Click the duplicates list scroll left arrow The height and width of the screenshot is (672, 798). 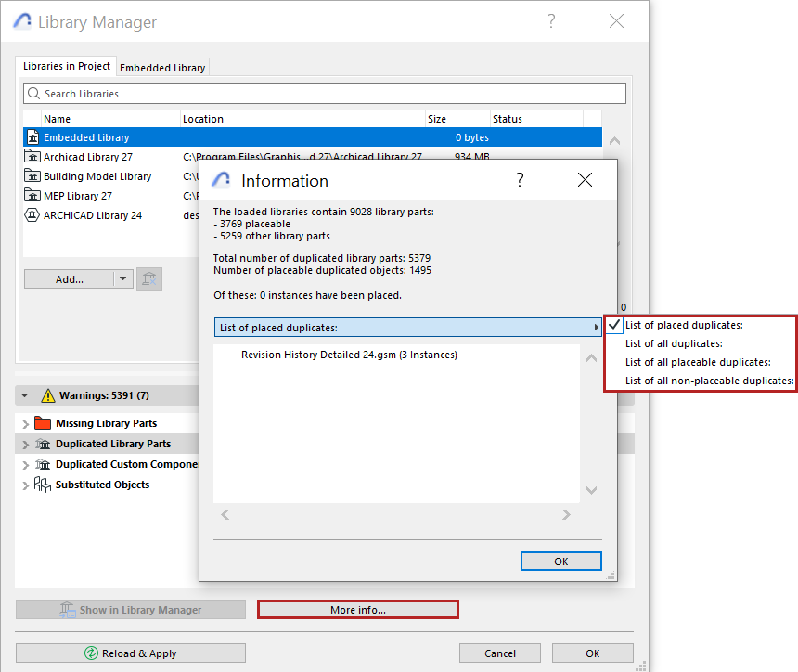(x=225, y=515)
